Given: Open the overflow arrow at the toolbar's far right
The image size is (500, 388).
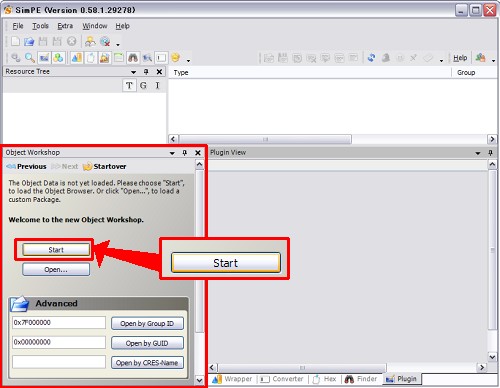Looking at the screenshot, I should click(x=493, y=61).
